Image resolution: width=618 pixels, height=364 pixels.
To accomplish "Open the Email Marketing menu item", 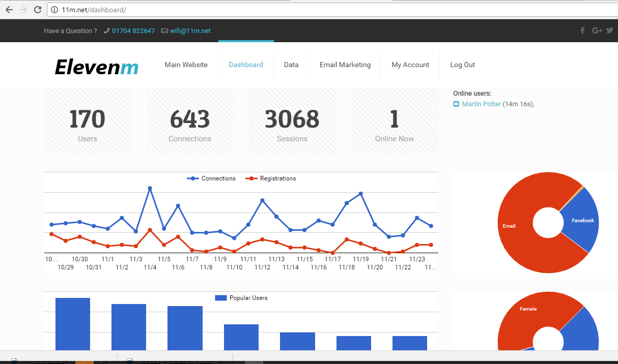I will pyautogui.click(x=345, y=65).
